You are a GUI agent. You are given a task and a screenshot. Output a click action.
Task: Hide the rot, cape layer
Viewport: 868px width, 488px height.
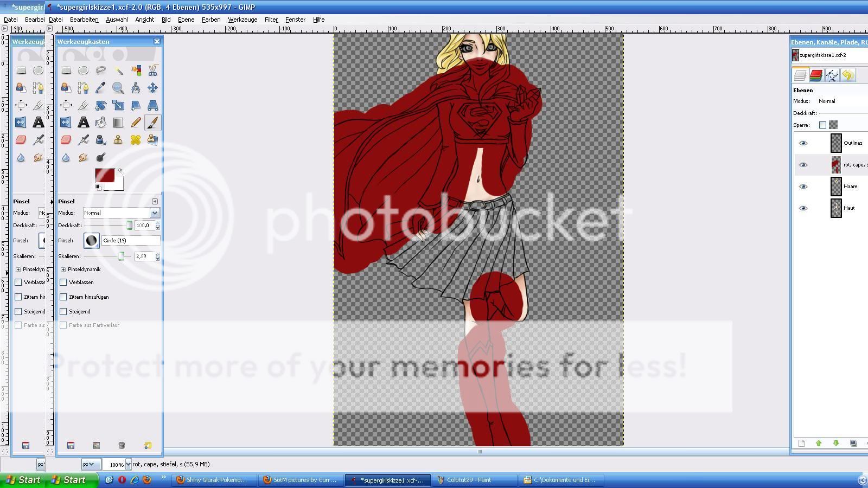pos(803,165)
